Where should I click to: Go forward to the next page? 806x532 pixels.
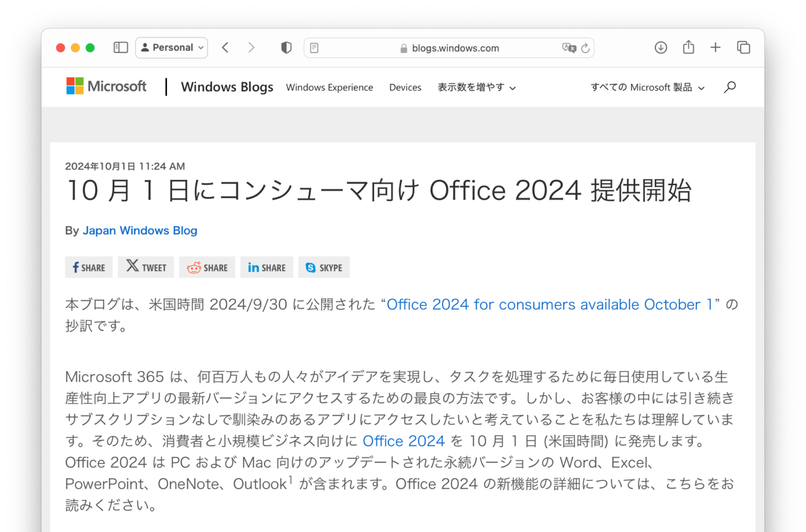tap(251, 48)
